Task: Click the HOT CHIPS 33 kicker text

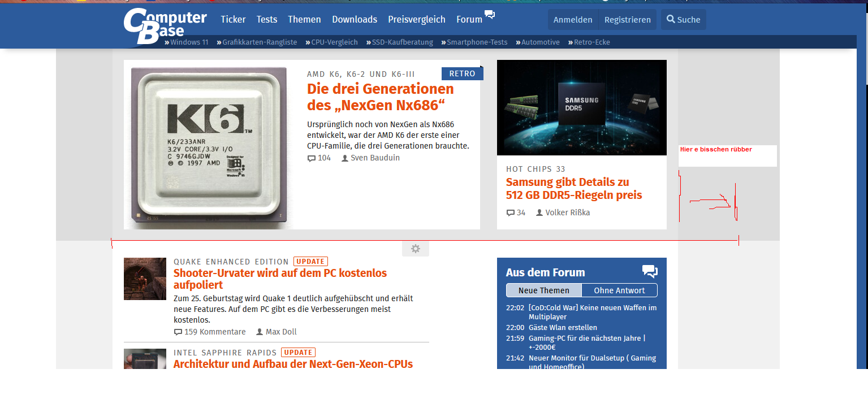Action: (x=536, y=169)
